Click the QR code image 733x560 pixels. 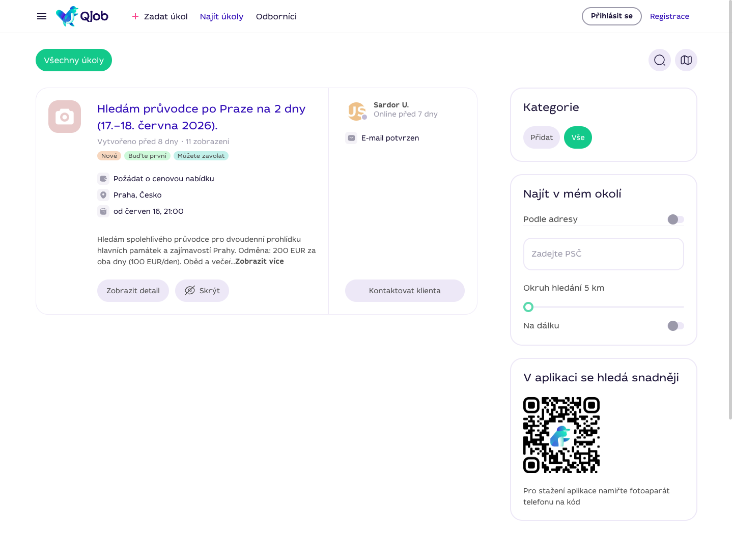coord(561,435)
